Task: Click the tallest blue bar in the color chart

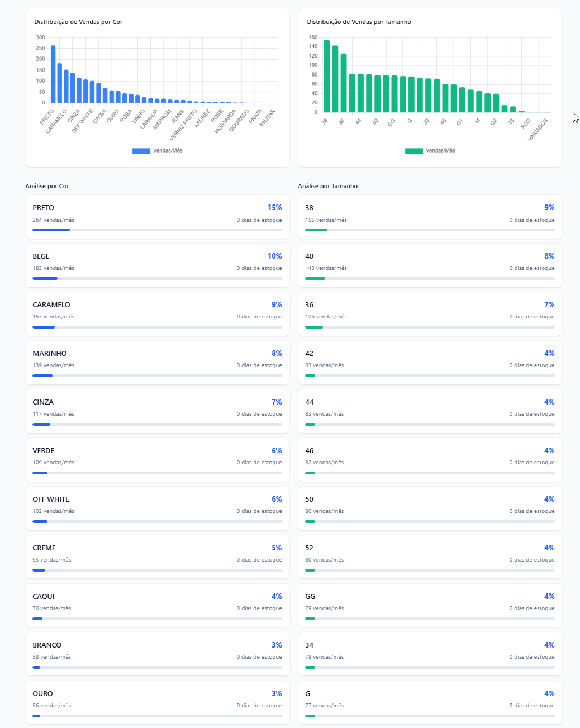Action: (53, 74)
